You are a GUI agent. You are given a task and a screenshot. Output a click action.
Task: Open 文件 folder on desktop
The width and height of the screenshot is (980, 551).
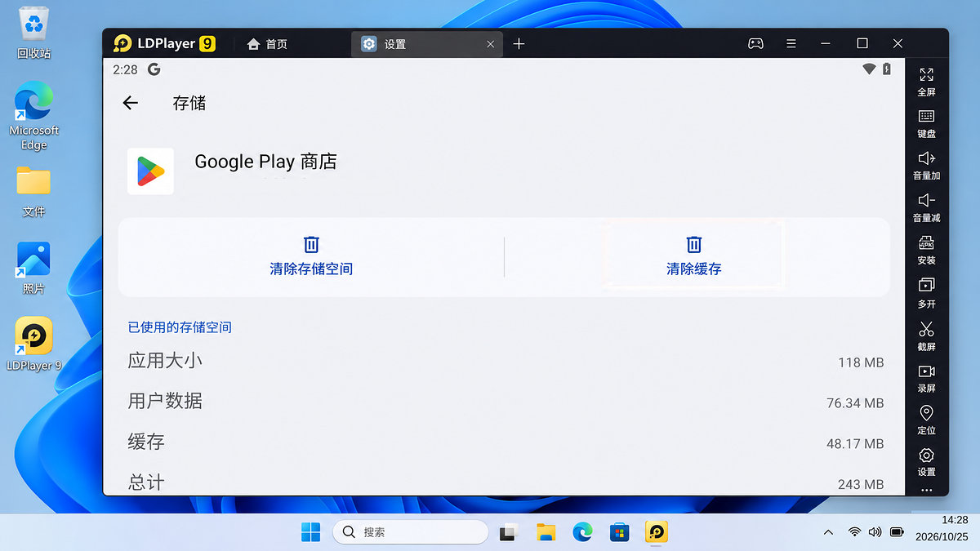point(33,192)
